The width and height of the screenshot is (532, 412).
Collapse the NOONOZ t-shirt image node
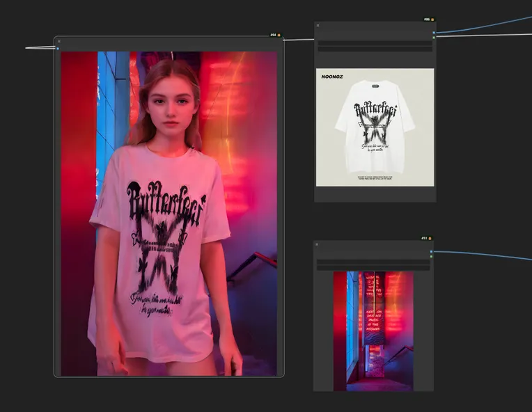pos(318,26)
